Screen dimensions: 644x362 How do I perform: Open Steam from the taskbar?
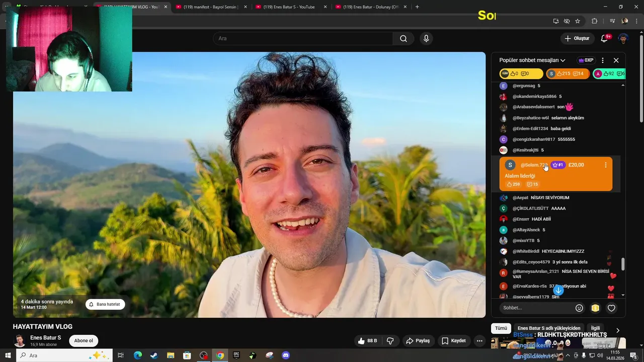154,355
